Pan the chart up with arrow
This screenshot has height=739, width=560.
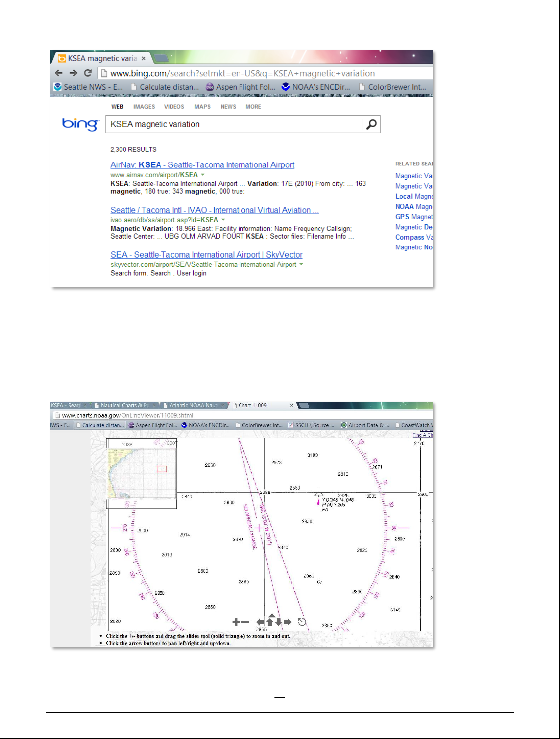(270, 622)
